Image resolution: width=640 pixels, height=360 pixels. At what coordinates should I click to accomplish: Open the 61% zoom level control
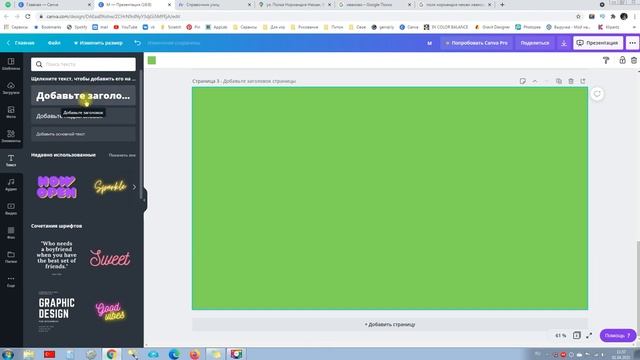560,336
